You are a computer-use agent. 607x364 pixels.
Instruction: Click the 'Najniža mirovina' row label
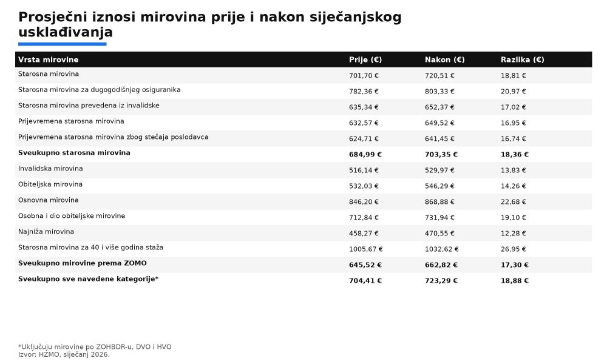tap(46, 232)
